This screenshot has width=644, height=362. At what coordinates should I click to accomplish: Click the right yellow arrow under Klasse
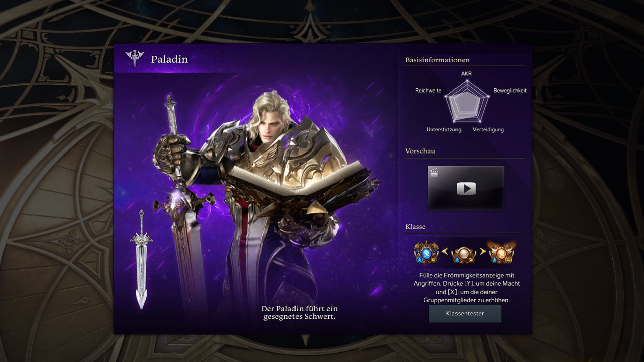tap(483, 251)
